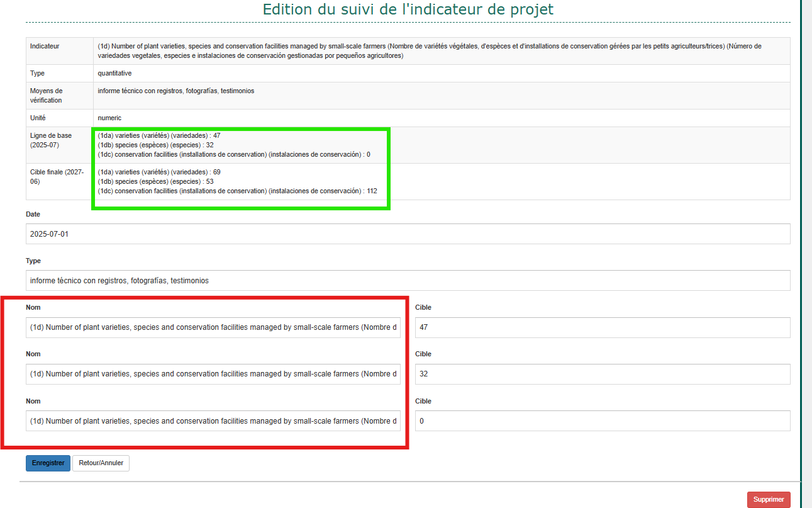Click the Type input below the Date field
The width and height of the screenshot is (812, 508).
(x=408, y=281)
